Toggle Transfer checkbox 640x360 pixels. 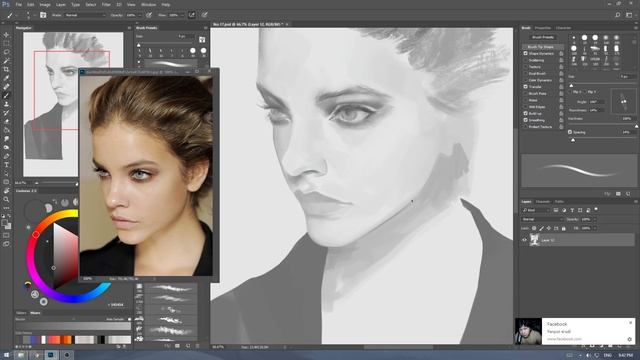526,87
